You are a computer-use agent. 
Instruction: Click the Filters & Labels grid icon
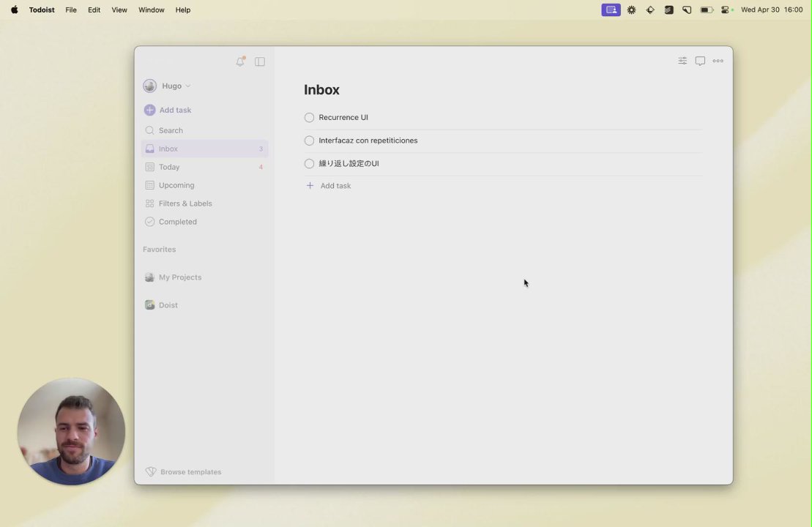(149, 203)
